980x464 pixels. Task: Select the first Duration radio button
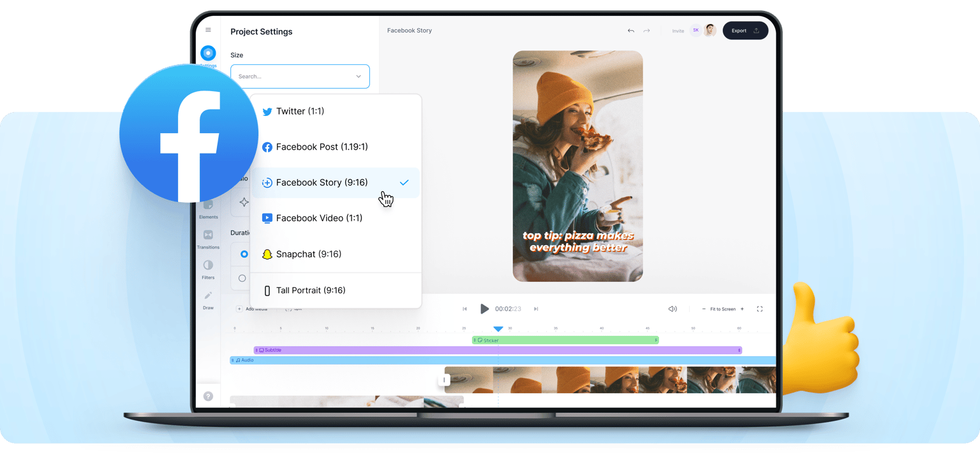(x=244, y=254)
